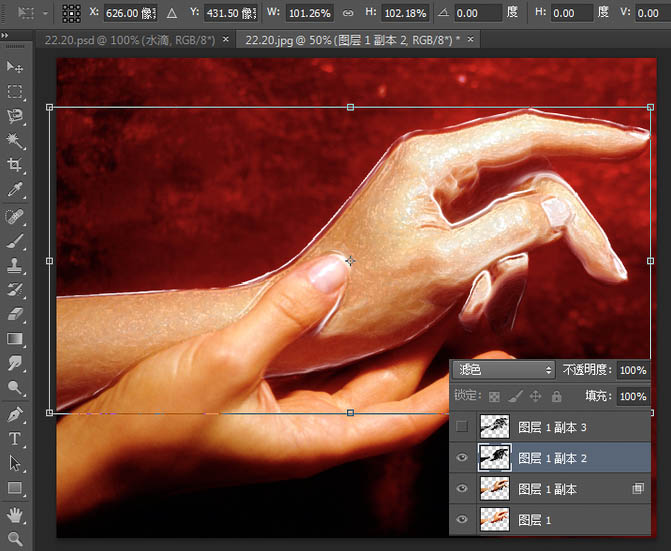Select the Eyedropper tool
Viewport: 671px width, 551px height.
tap(15, 190)
